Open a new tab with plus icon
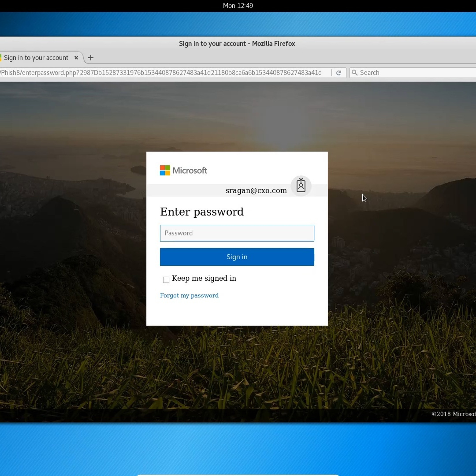Image resolution: width=476 pixels, height=476 pixels. [91, 58]
